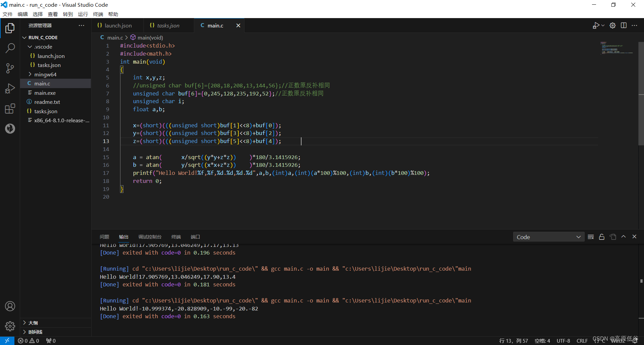Open the 帮助 menu
644x345 pixels.
coord(113,14)
